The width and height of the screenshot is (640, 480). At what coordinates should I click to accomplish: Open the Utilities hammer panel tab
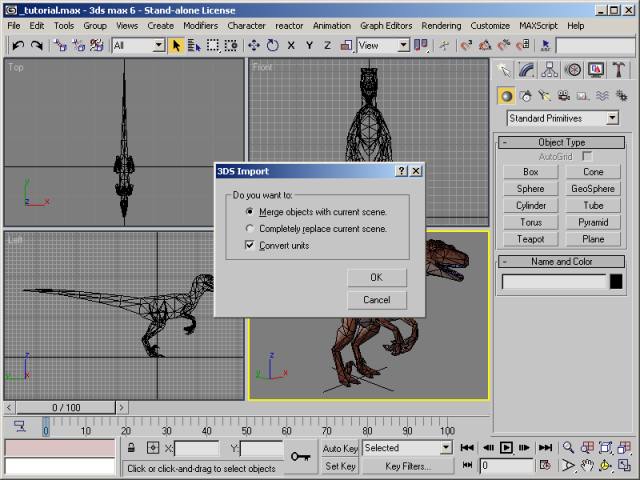tap(620, 70)
